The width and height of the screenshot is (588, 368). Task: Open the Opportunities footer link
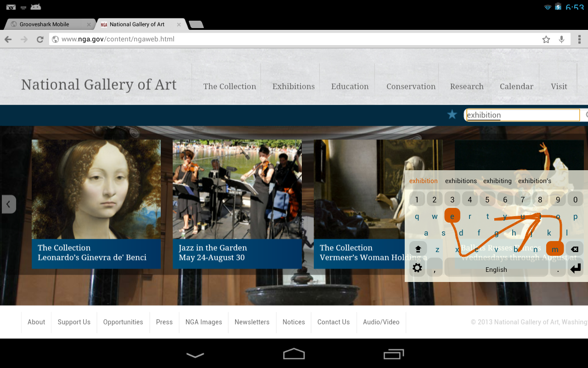click(123, 322)
